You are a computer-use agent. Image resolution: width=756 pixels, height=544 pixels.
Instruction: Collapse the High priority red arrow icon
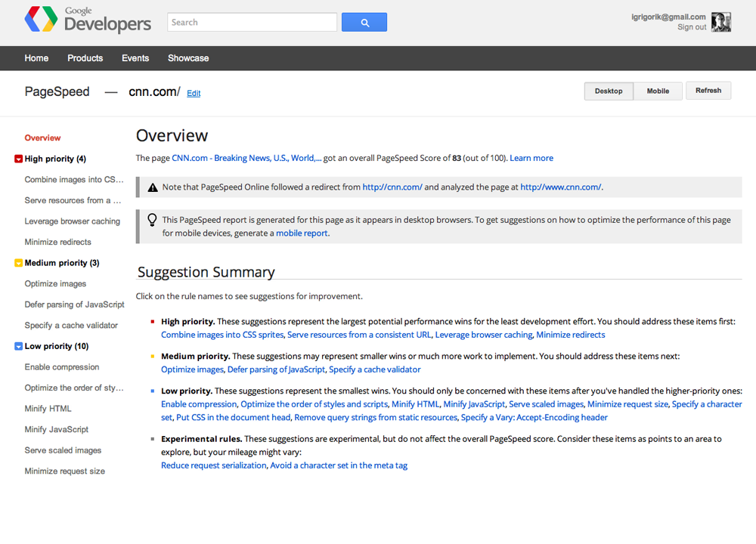click(x=18, y=159)
